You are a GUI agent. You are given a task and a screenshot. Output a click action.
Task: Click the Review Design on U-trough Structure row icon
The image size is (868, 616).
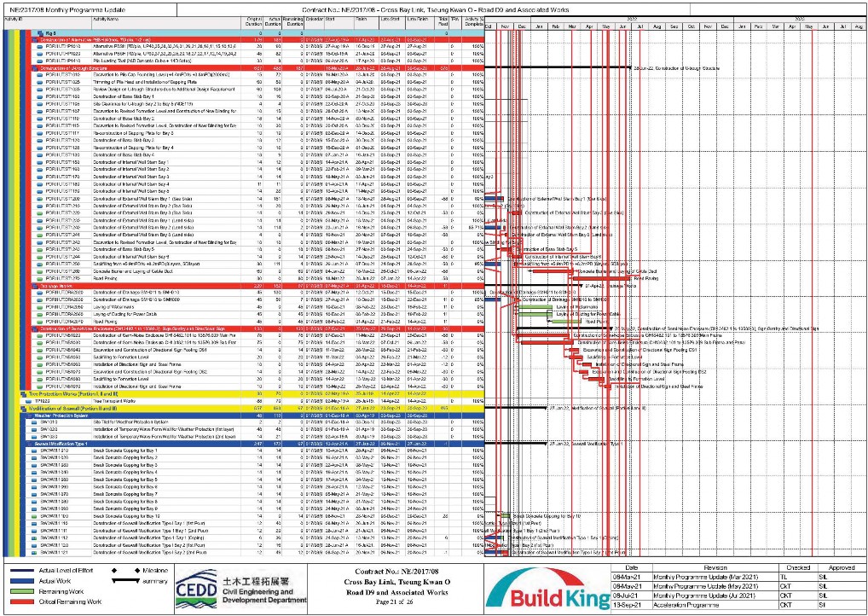[40, 89]
